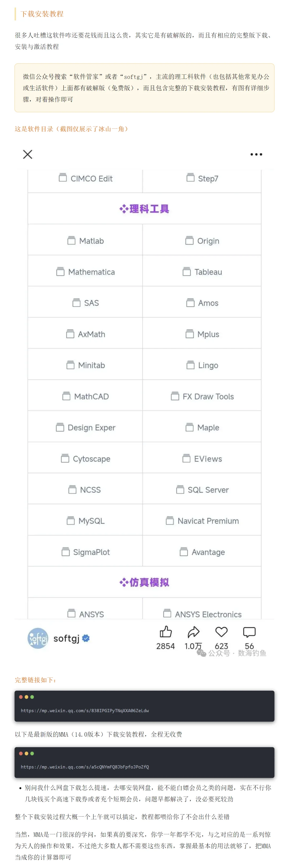
Task: Tap the share arrow icon
Action: (193, 632)
